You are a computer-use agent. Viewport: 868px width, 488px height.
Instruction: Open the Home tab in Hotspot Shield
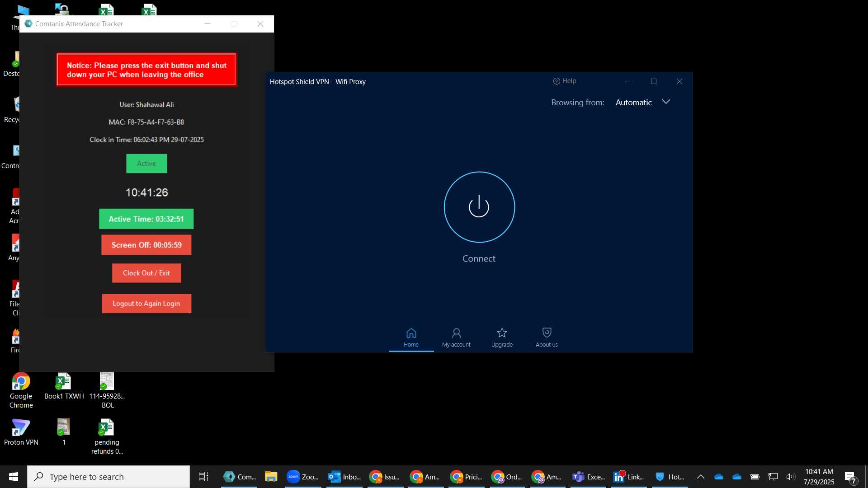411,338
